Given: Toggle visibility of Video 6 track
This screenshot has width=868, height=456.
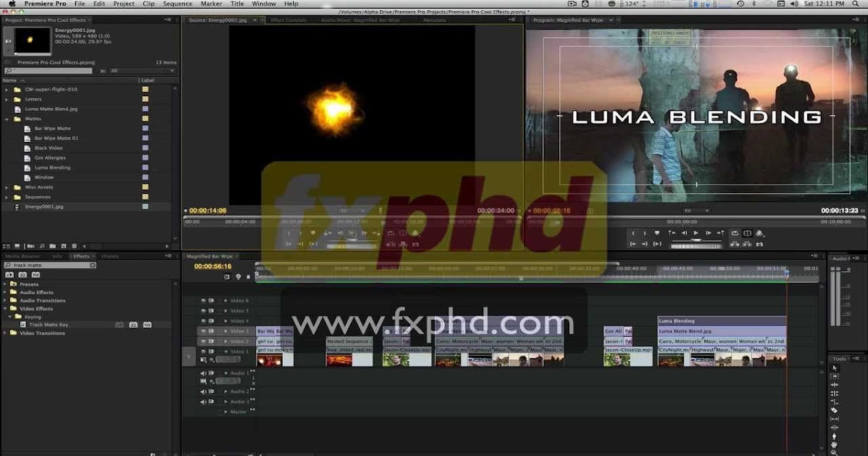Looking at the screenshot, I should pyautogui.click(x=203, y=300).
